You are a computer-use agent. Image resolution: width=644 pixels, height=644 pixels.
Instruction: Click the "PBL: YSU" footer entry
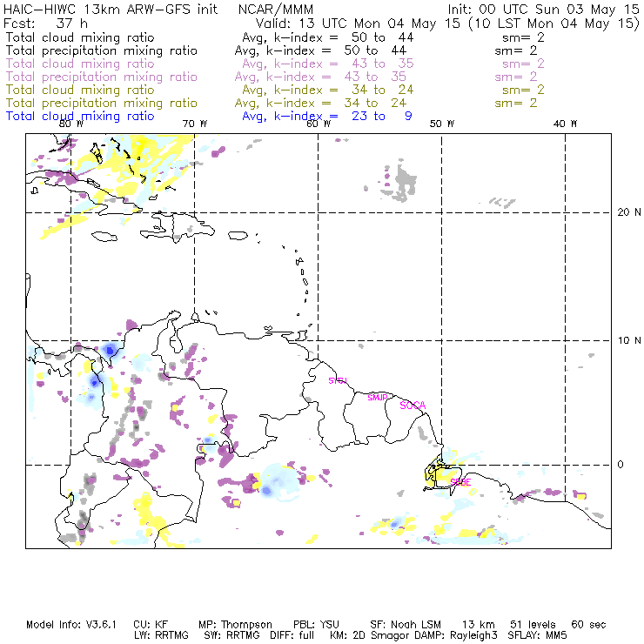tap(316, 625)
